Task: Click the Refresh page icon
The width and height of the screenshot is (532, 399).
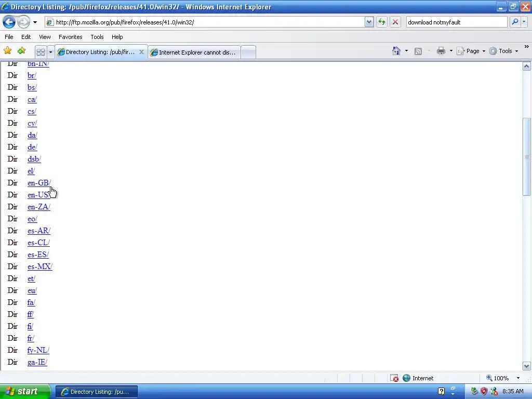Action: pyautogui.click(x=382, y=22)
